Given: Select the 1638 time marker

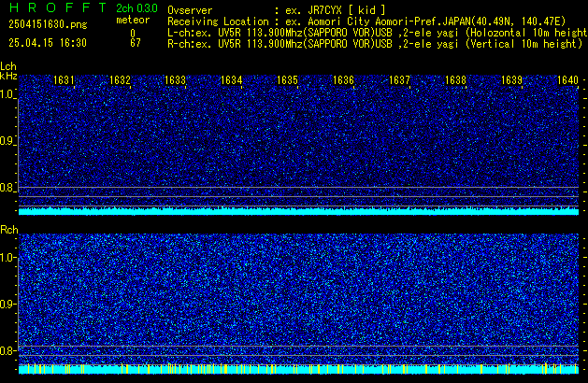Looking at the screenshot, I should point(455,80).
